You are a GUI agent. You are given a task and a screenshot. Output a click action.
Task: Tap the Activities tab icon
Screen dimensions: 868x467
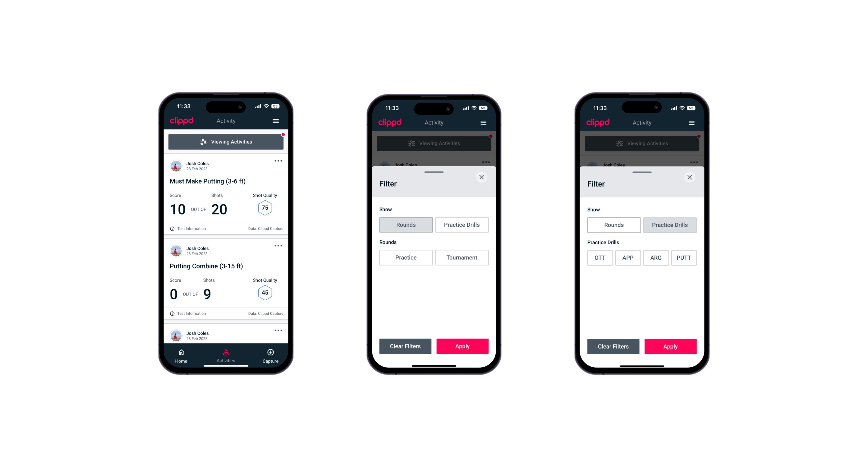(226, 352)
